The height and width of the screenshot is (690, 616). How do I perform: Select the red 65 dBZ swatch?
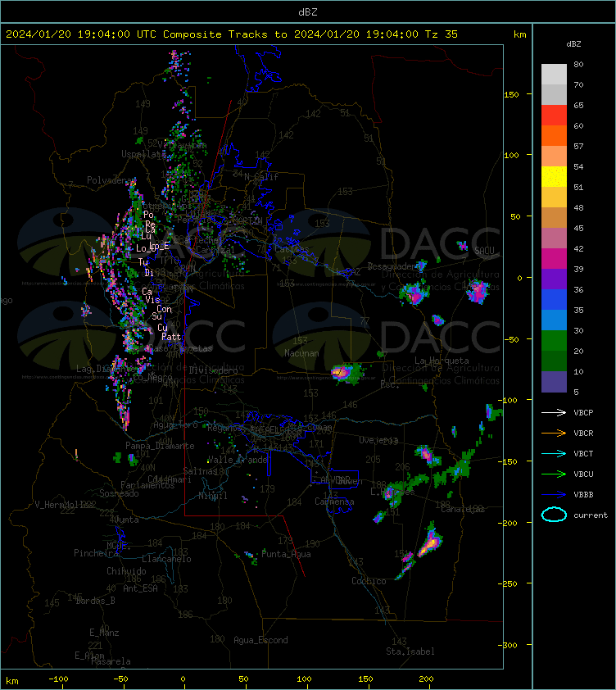tap(554, 115)
